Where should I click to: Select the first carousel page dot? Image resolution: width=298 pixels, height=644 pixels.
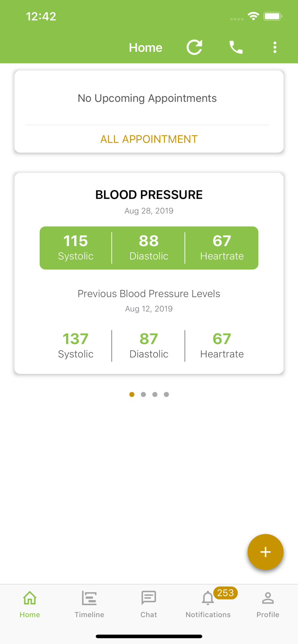[x=132, y=394]
